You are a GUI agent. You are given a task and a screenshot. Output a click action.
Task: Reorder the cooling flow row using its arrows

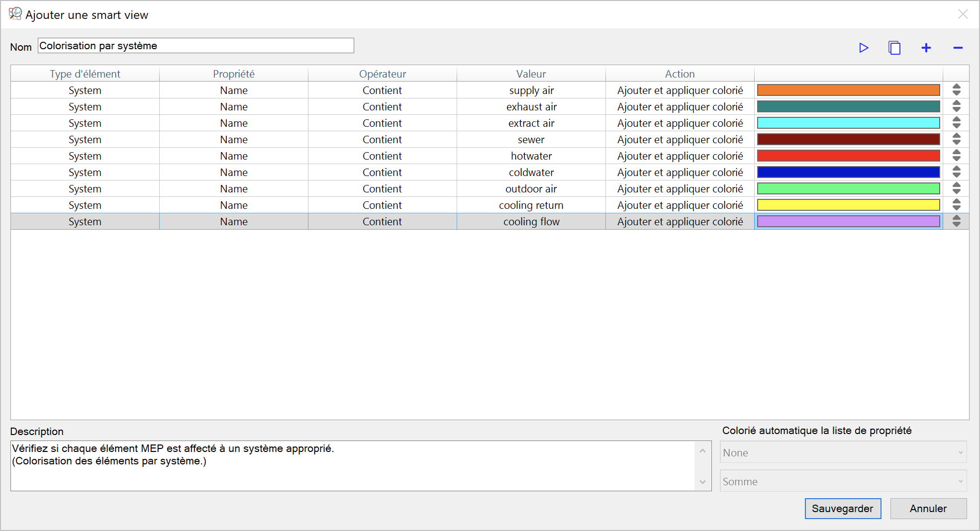[956, 221]
